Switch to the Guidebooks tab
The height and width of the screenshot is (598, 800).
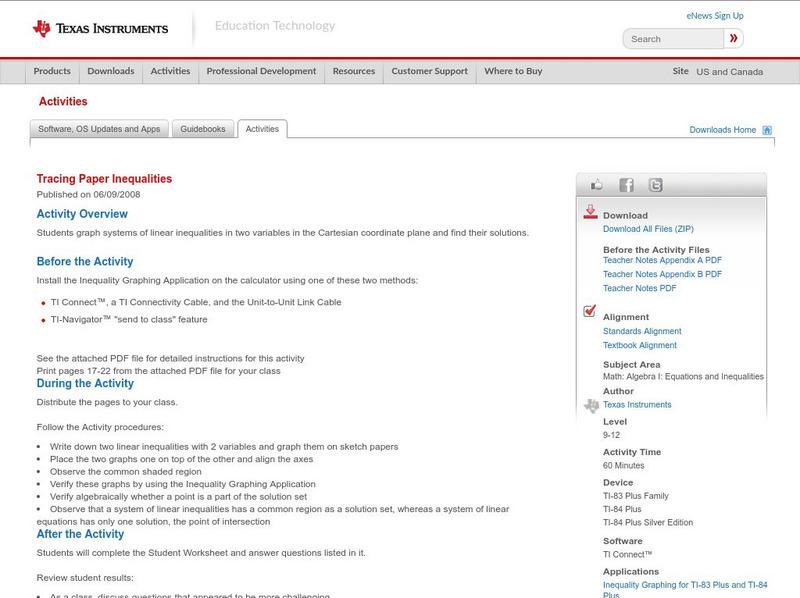(203, 129)
